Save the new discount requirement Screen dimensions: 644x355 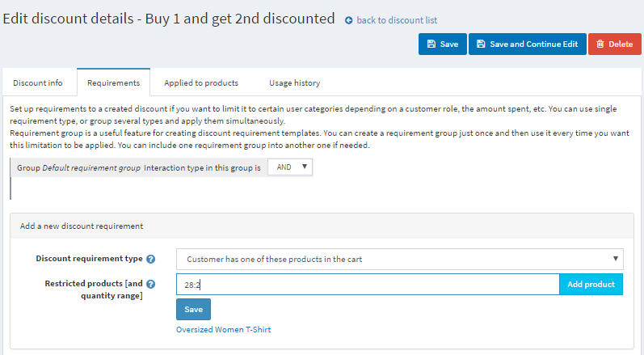point(193,310)
